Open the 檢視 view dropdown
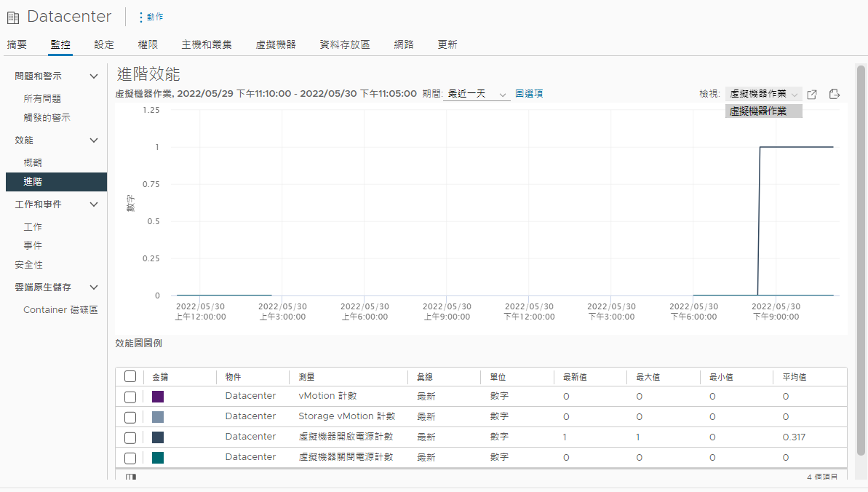This screenshot has height=492, width=868. pos(763,94)
